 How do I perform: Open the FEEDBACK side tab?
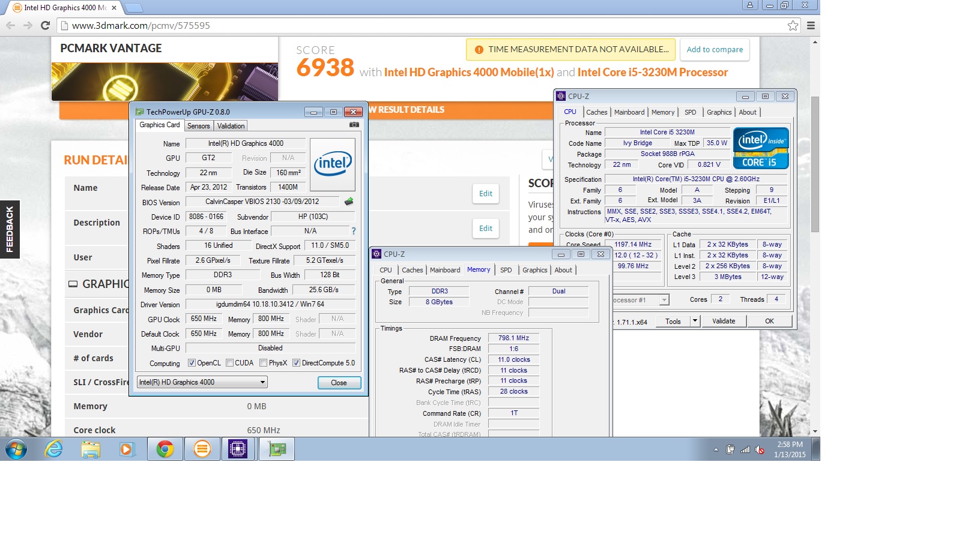point(10,229)
